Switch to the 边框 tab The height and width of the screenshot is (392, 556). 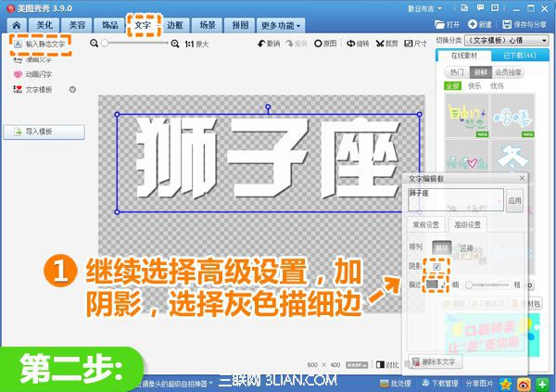(x=176, y=23)
